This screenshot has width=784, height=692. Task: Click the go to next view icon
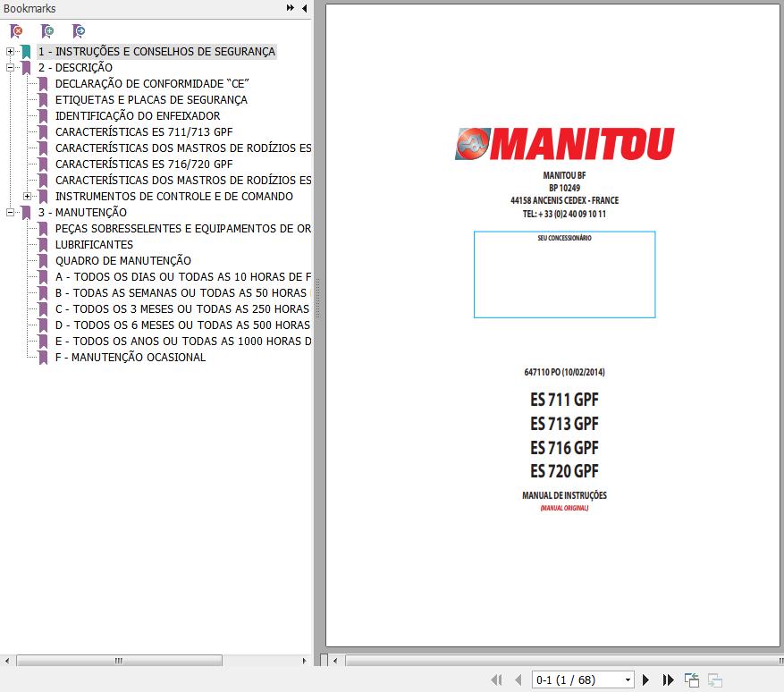[x=715, y=680]
